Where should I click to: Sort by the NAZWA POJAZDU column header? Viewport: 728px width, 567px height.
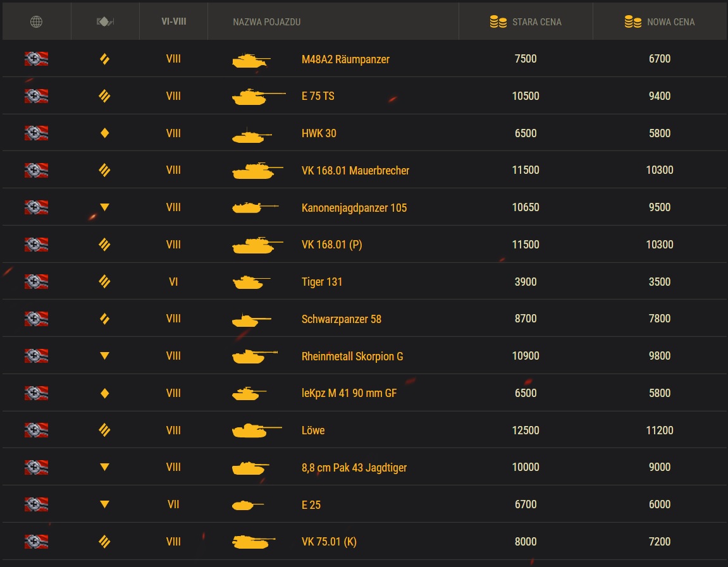coord(266,21)
